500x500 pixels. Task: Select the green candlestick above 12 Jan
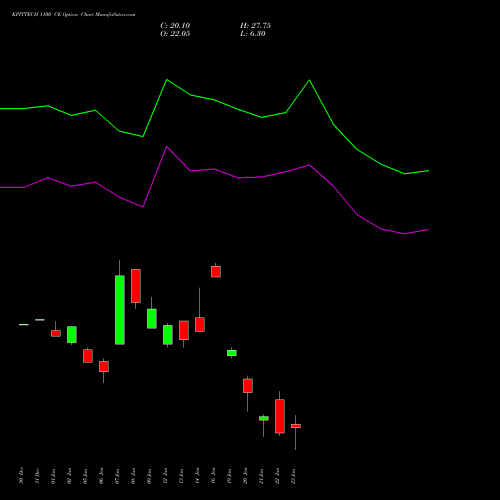(x=168, y=335)
